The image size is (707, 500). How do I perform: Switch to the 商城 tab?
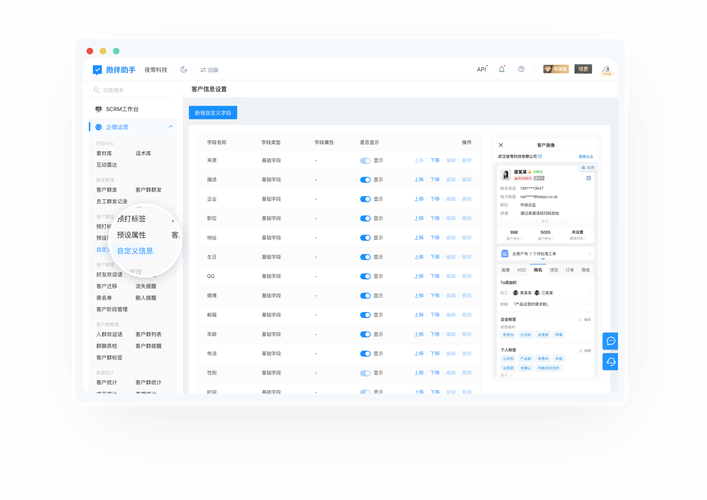click(585, 270)
